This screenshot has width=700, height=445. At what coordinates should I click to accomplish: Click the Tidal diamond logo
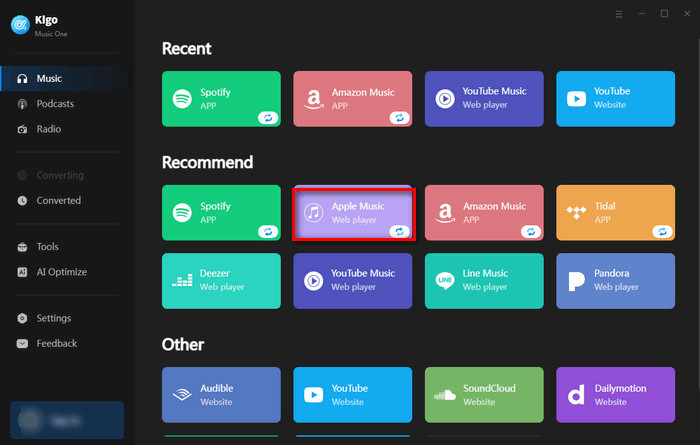click(x=576, y=213)
